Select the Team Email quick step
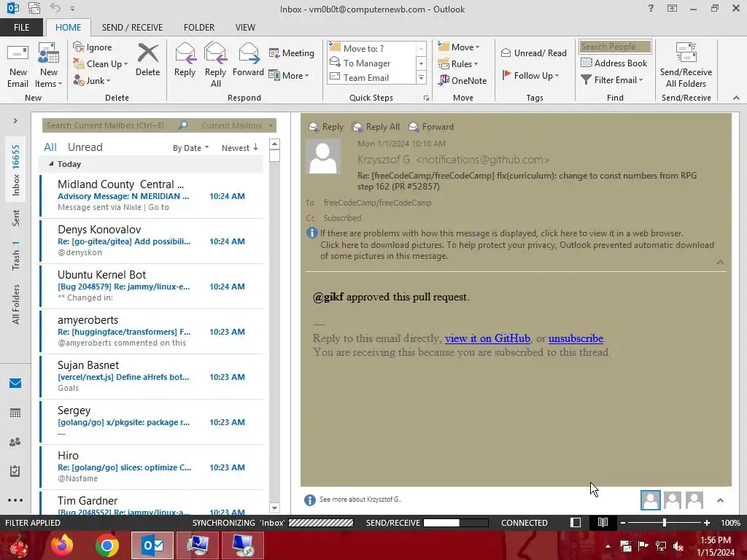Screen dimensions: 747x560 coord(371,77)
